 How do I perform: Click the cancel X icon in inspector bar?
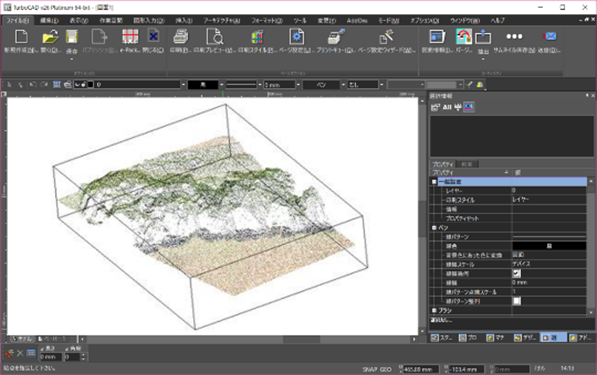[x=20, y=354]
